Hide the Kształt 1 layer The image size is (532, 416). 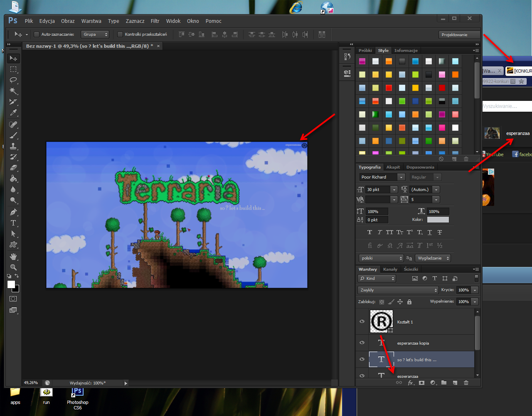click(362, 322)
